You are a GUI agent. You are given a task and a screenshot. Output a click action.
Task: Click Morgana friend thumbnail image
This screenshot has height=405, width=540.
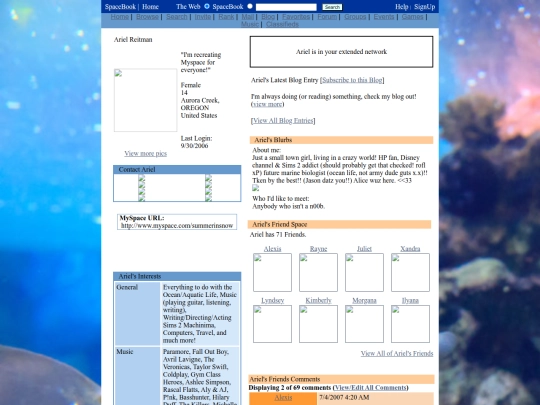click(364, 324)
